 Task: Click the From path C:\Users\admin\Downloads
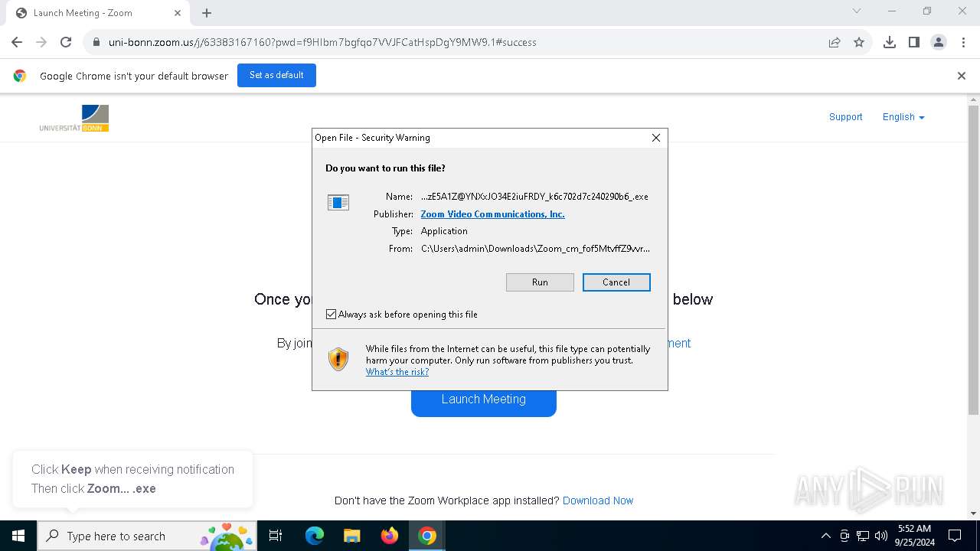coord(535,249)
